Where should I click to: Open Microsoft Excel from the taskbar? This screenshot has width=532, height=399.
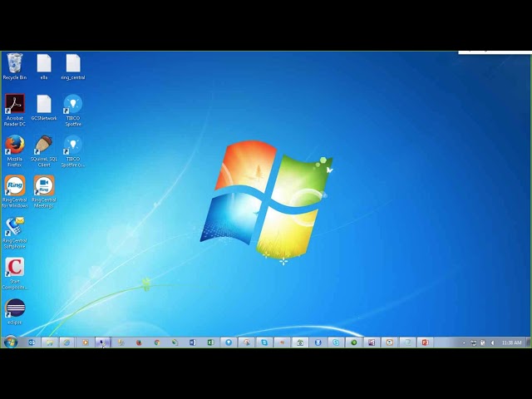pyautogui.click(x=210, y=342)
